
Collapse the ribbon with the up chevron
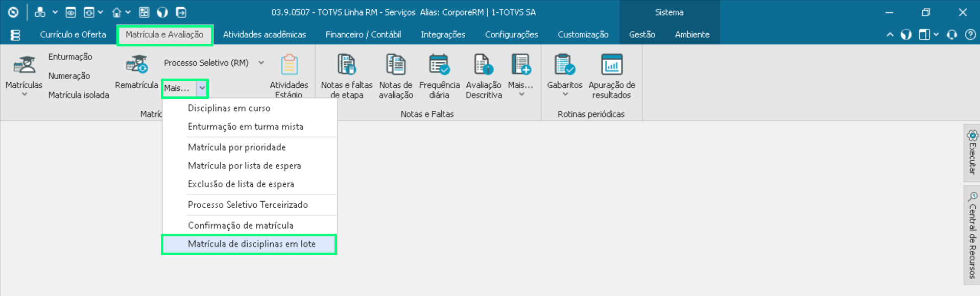click(890, 35)
